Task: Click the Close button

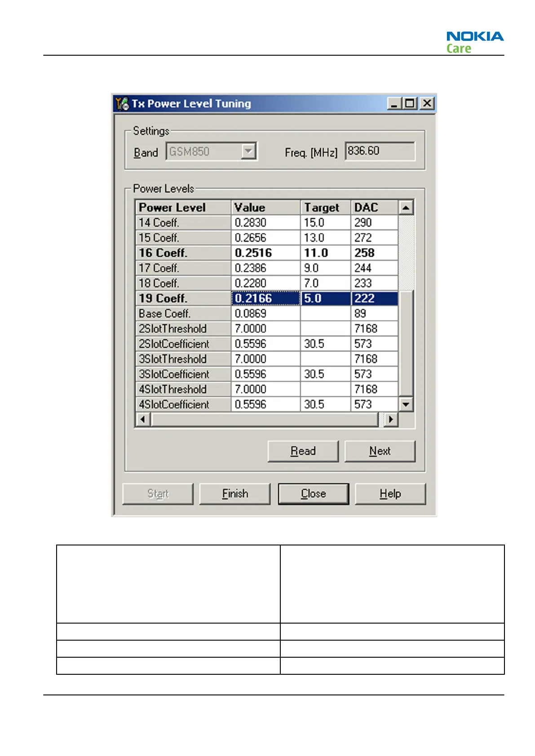Action: (x=314, y=494)
